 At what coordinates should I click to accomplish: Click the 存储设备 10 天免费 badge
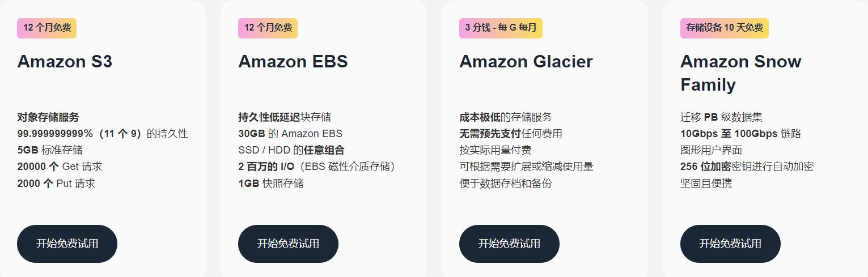(724, 28)
